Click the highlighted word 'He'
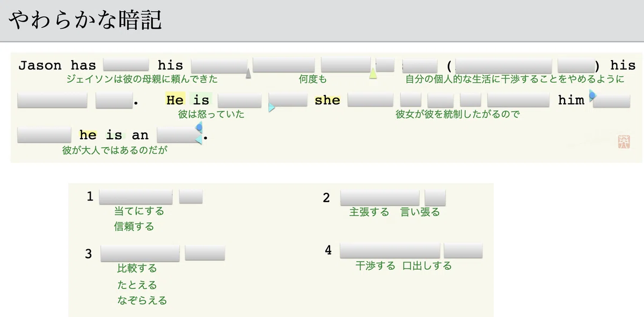The height and width of the screenshot is (317, 644). coord(175,100)
